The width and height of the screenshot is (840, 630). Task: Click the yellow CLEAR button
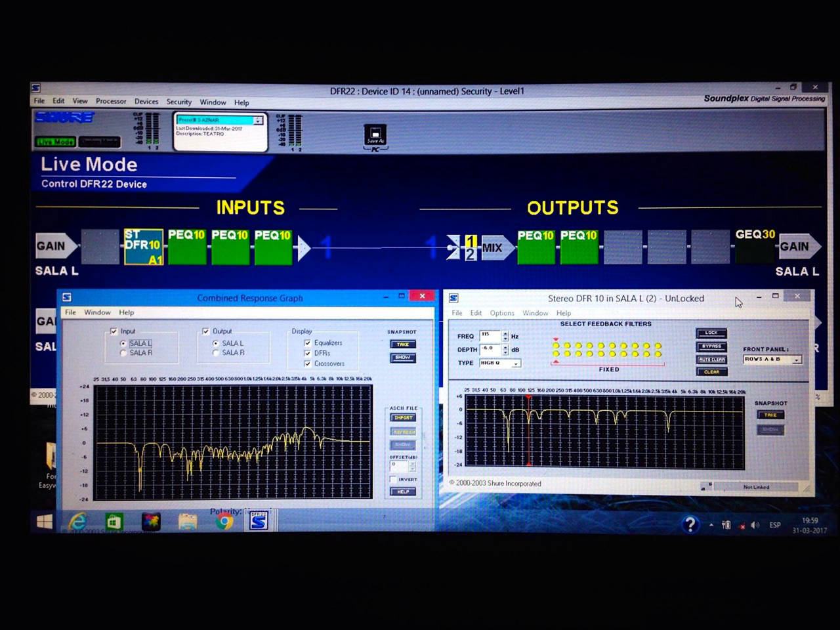tap(711, 372)
